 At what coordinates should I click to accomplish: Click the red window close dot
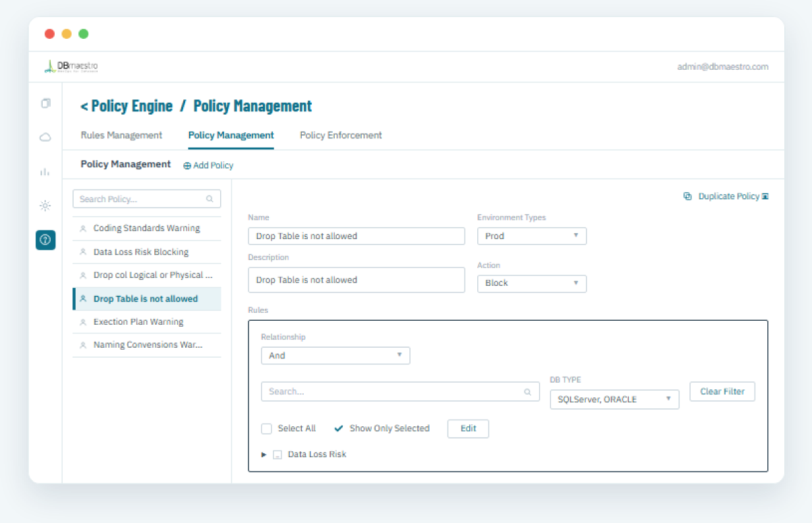pos(49,34)
